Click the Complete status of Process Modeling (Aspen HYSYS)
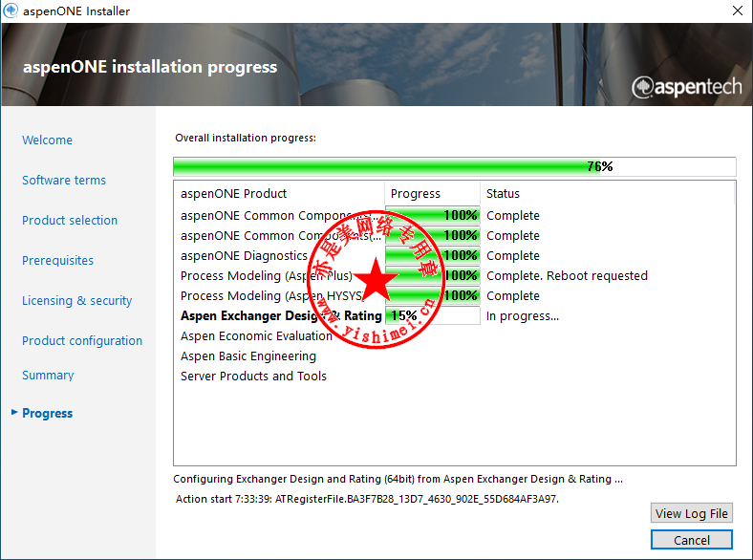 tap(513, 296)
